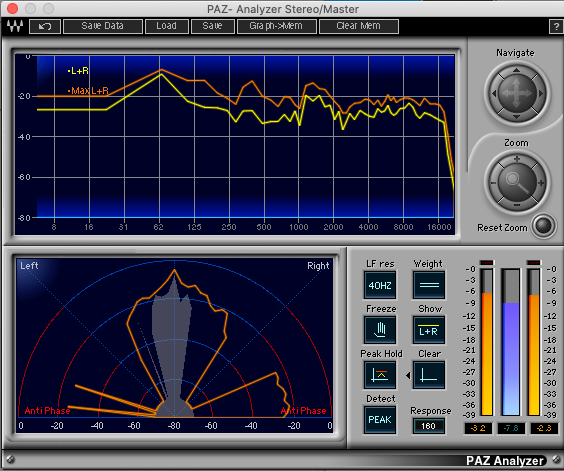Click the undo arrow button

coord(45,26)
